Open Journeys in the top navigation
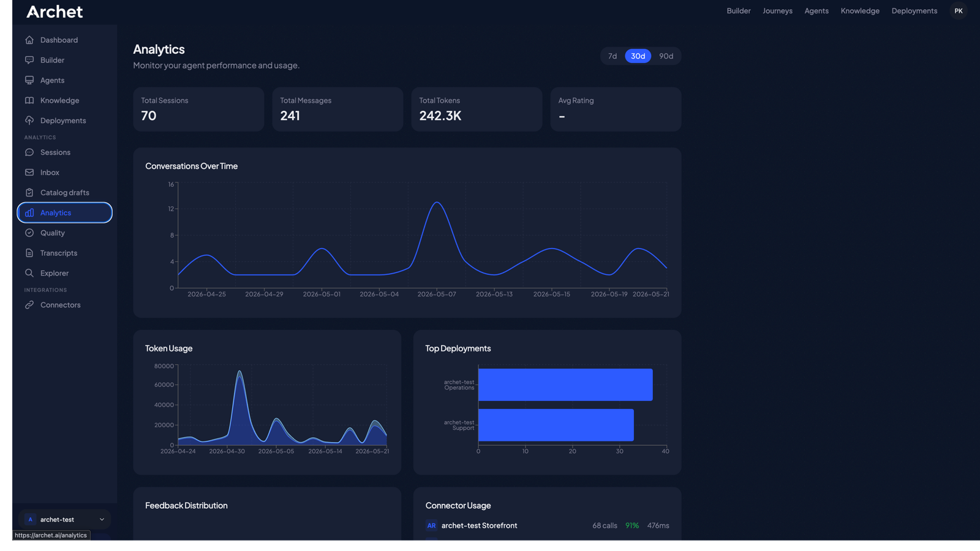Image resolution: width=980 pixels, height=551 pixels. point(777,11)
